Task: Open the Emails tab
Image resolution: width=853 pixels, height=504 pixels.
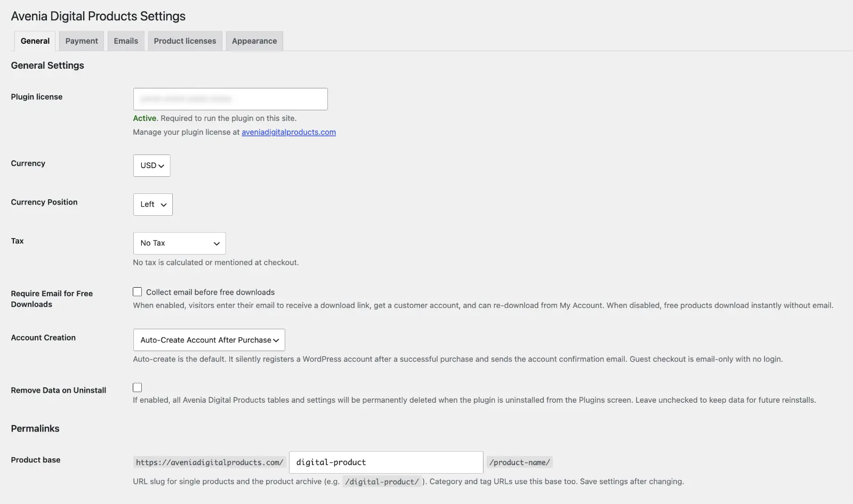Action: [x=126, y=41]
